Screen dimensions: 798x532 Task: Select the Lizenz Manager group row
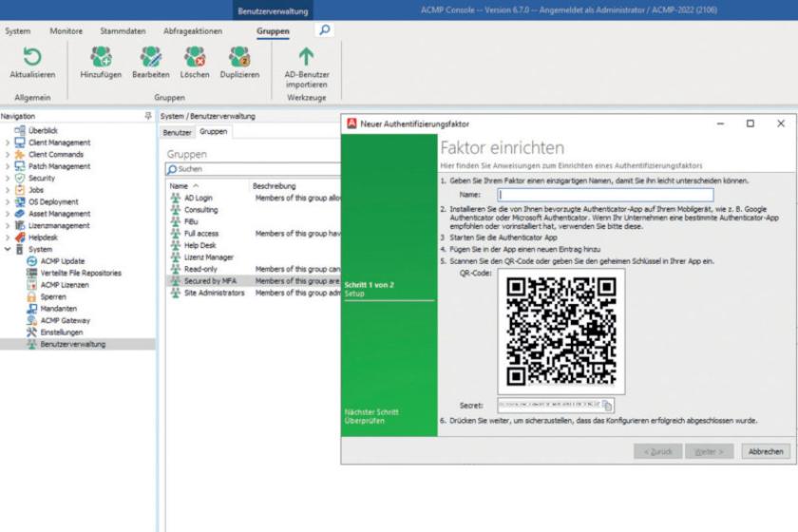coord(254,257)
